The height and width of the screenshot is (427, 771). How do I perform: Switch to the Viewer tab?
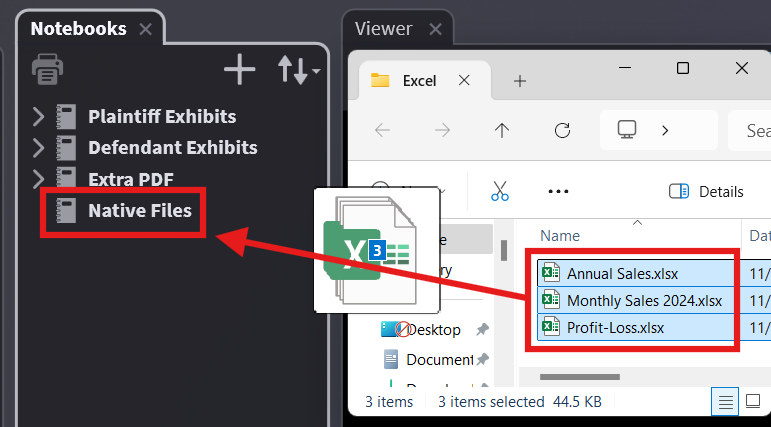pyautogui.click(x=383, y=28)
